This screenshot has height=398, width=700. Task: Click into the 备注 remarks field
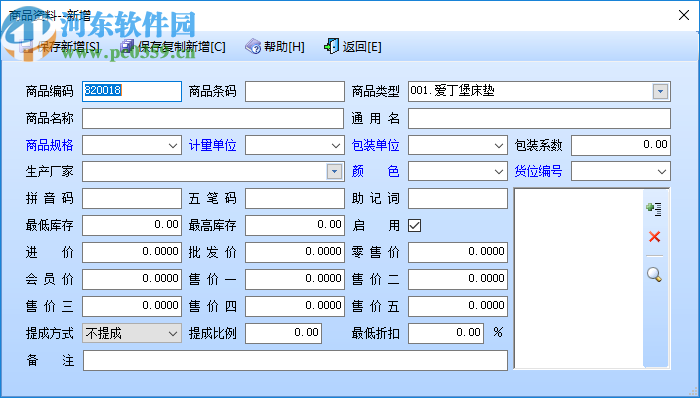click(x=295, y=361)
